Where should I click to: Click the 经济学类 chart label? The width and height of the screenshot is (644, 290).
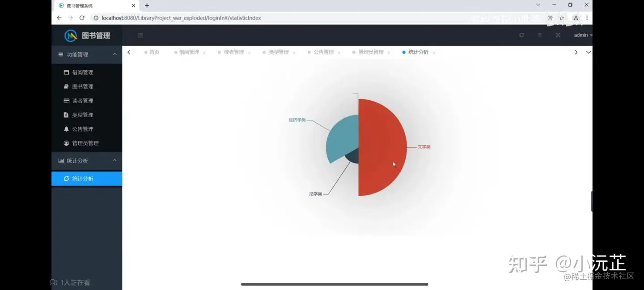pos(297,120)
